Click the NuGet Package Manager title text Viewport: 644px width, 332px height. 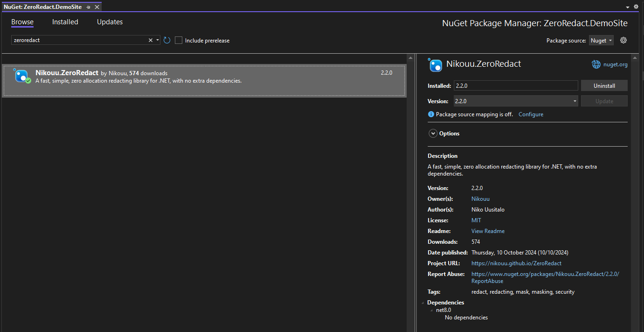pos(534,23)
